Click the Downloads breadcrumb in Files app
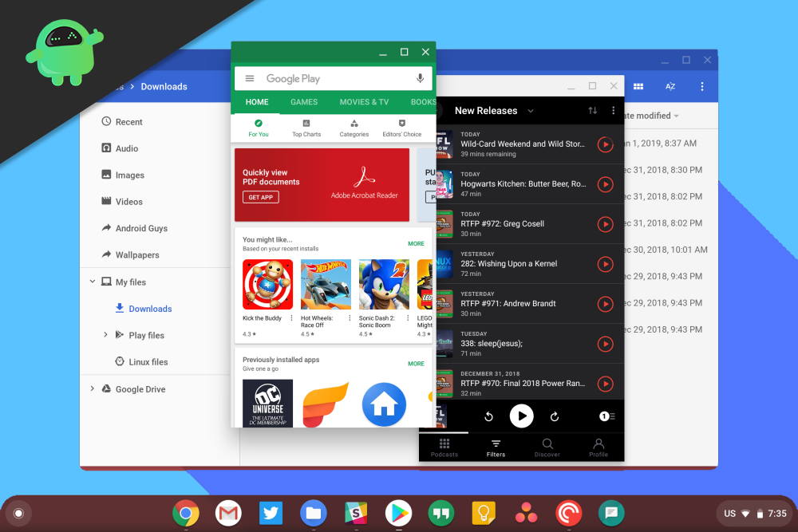The width and height of the screenshot is (798, 532). [x=164, y=86]
